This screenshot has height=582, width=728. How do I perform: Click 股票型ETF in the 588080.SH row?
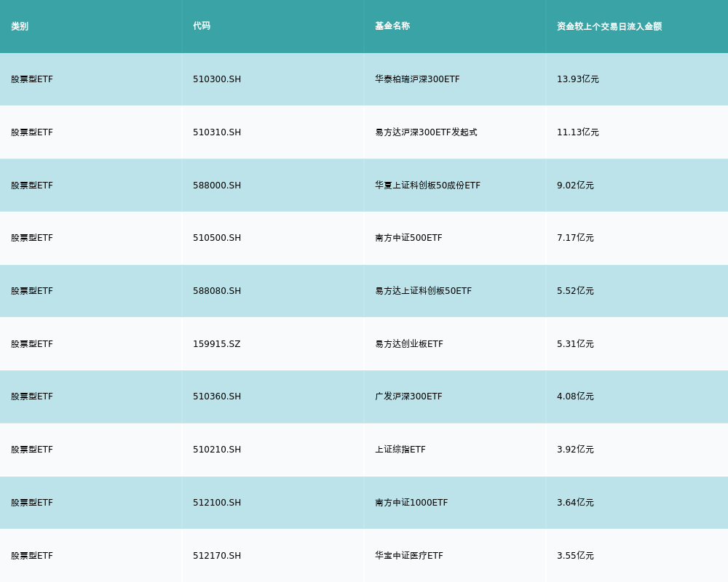coord(32,291)
